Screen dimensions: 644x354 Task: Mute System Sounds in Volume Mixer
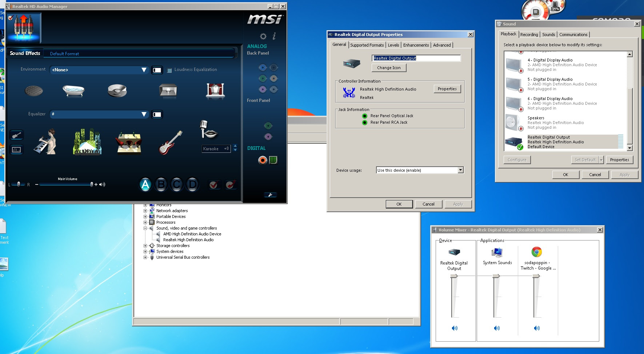[497, 328]
